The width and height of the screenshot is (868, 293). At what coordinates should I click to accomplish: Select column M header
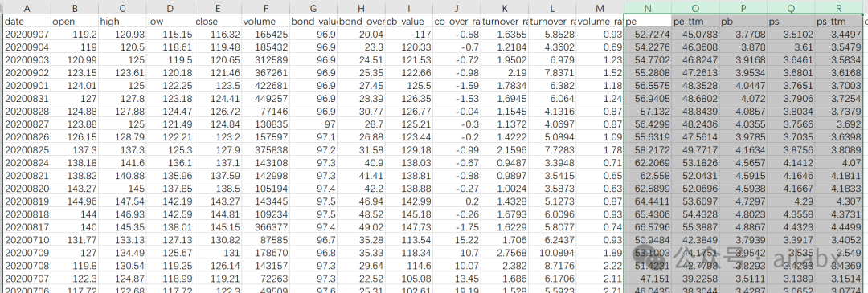tap(600, 8)
